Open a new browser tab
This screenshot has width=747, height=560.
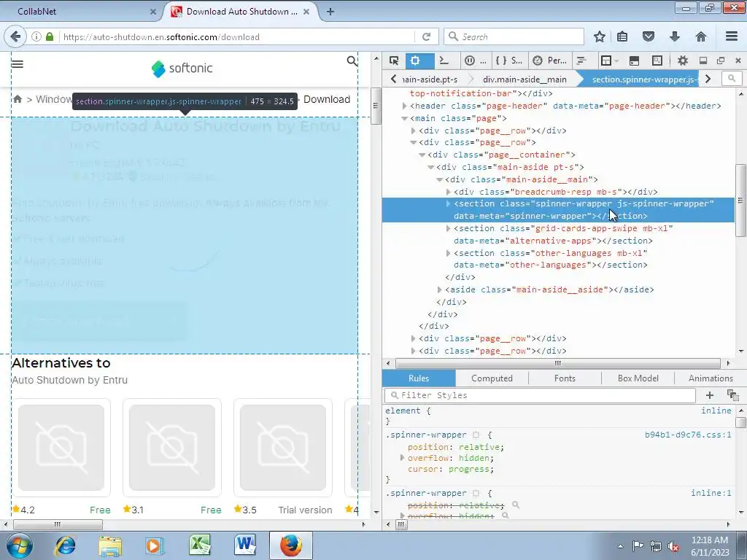pos(330,12)
